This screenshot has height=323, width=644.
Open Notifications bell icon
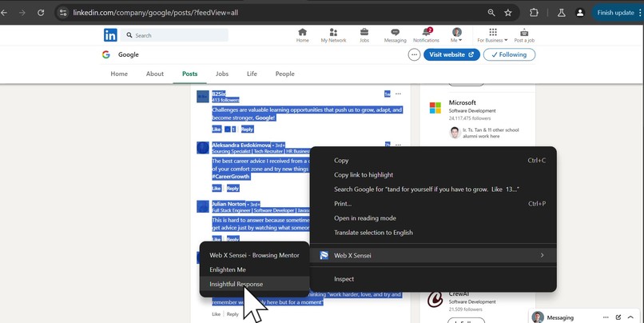click(427, 35)
